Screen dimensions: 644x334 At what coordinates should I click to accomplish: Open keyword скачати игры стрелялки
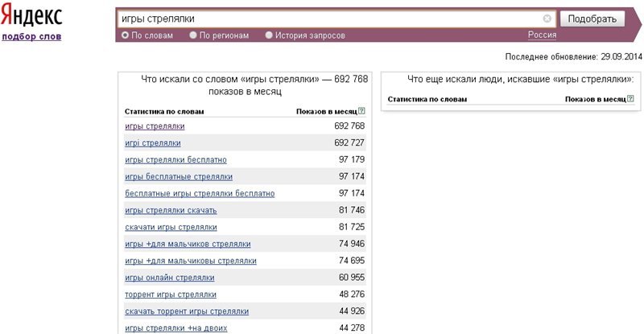pos(171,227)
